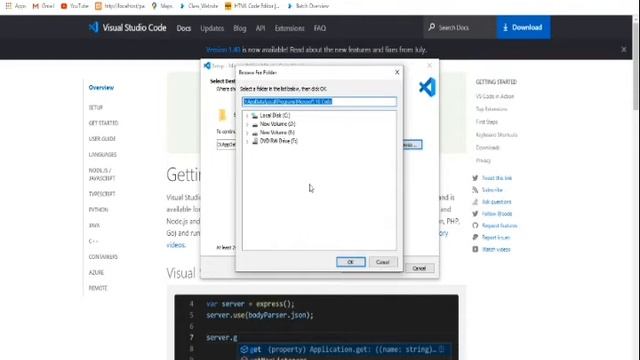Open the version link in the banner
The width and height of the screenshot is (640, 360).
coord(223,50)
